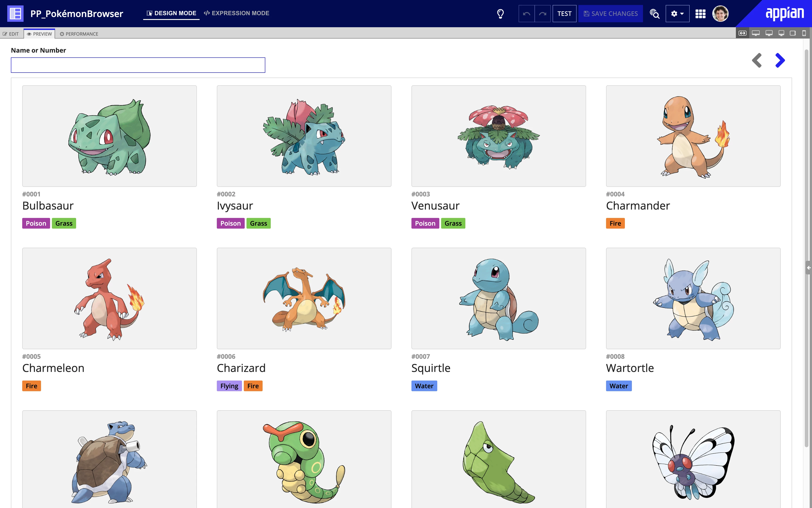Click Charmander's Fire type tag
This screenshot has height=508, width=812.
click(x=615, y=223)
